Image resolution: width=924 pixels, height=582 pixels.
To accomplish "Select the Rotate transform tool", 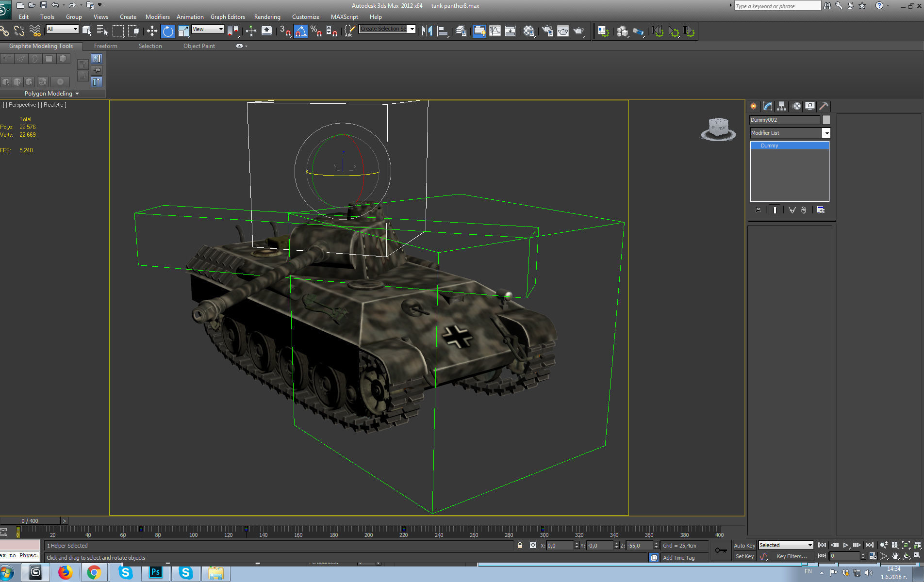I will pos(167,31).
